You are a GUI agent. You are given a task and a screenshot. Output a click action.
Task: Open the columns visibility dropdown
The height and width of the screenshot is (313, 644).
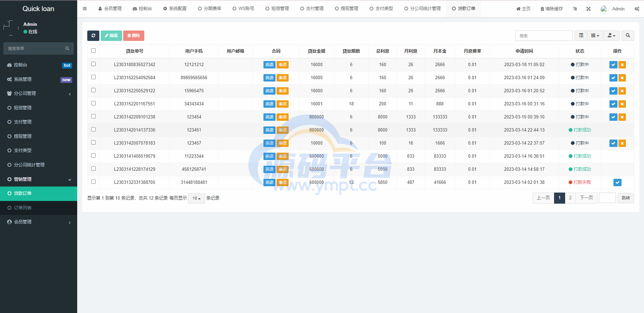click(x=595, y=36)
